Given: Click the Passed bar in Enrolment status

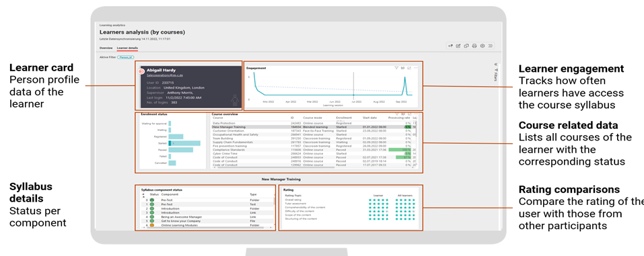Looking at the screenshot, I should pyautogui.click(x=181, y=150).
